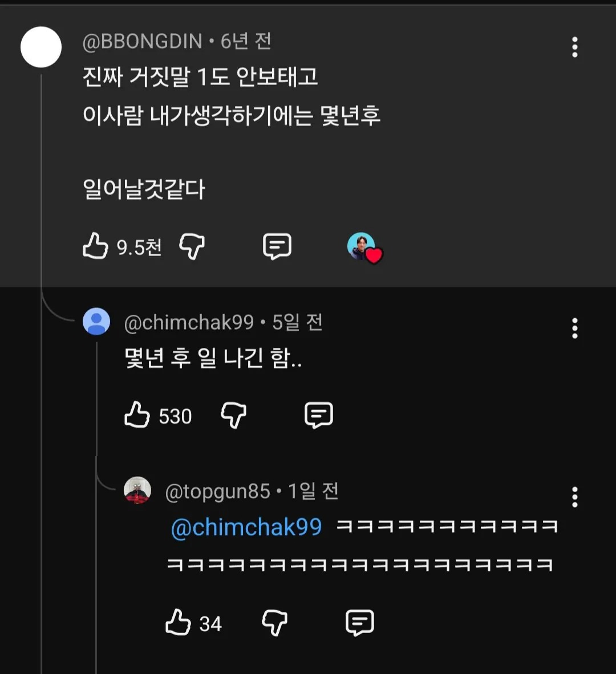
Task: Dislike the @topgun85 reply
Action: tap(275, 623)
